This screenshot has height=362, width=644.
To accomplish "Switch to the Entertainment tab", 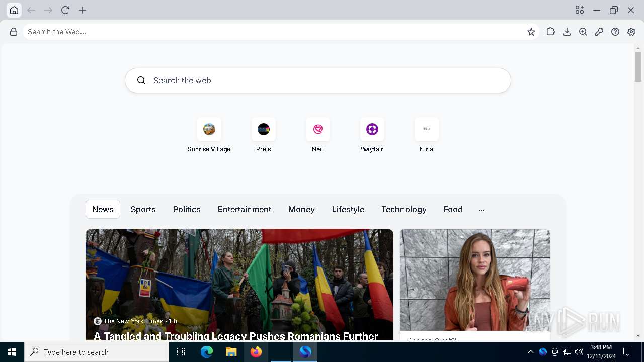I will [245, 209].
